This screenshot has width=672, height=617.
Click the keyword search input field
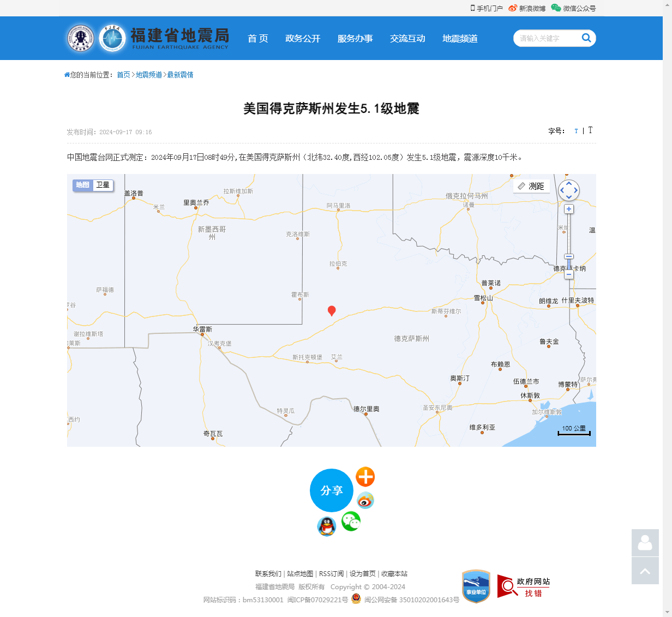click(547, 38)
